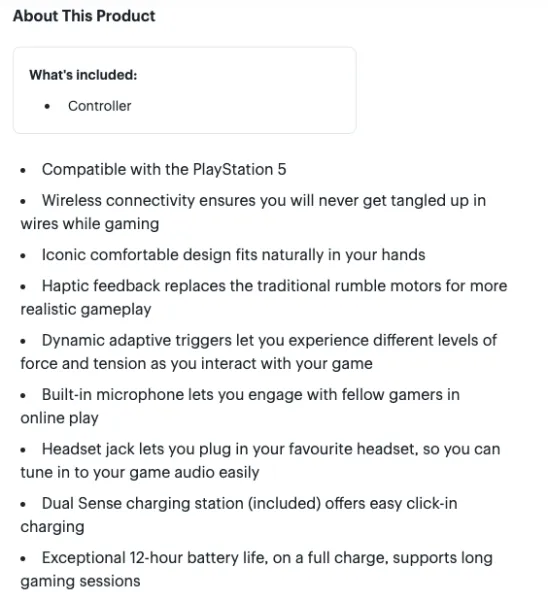Click the "What's included:" label

(83, 75)
